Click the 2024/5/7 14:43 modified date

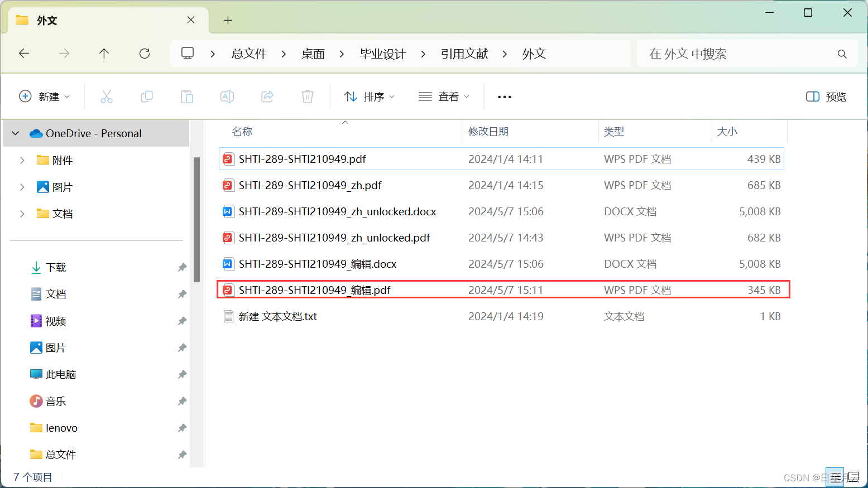pyautogui.click(x=506, y=238)
